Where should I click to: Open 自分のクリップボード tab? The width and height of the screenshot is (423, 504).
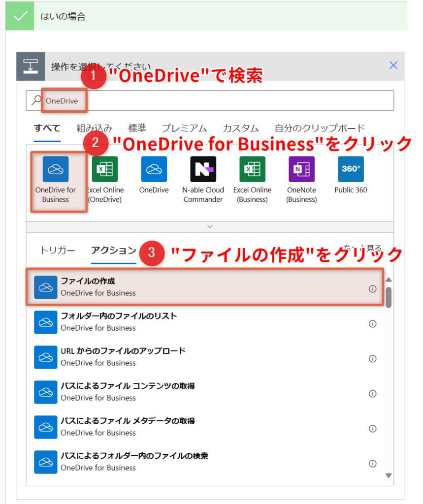tap(320, 128)
